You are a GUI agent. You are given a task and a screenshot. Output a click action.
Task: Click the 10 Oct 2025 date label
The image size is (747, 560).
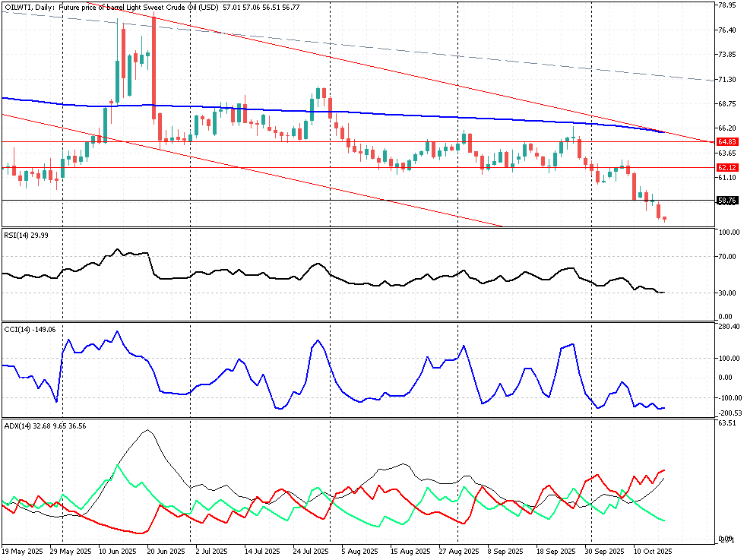tap(652, 550)
